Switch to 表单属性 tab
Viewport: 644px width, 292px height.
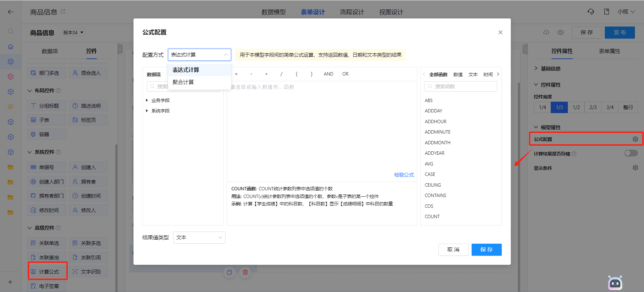click(x=609, y=51)
